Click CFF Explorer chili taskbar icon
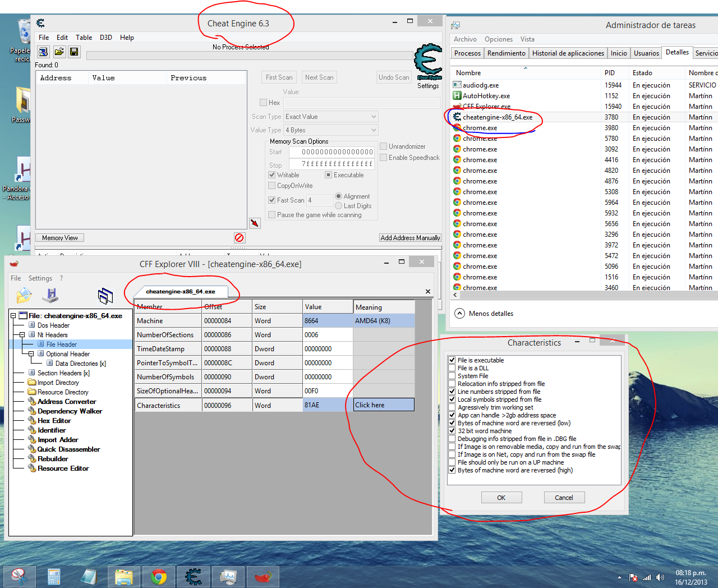Screen dimensions: 718x588 (x=263, y=577)
